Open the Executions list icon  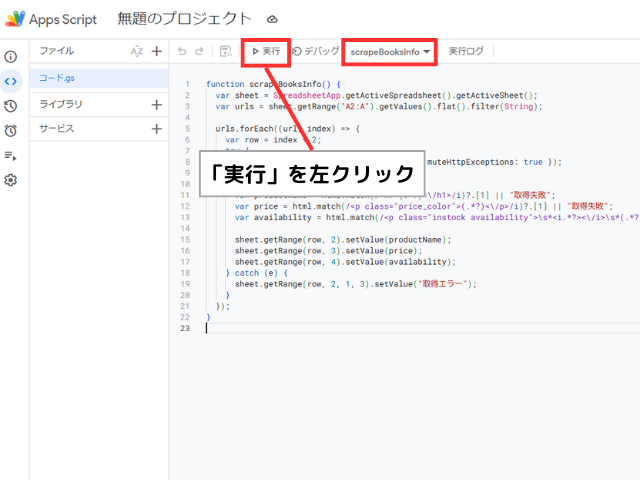(x=11, y=155)
